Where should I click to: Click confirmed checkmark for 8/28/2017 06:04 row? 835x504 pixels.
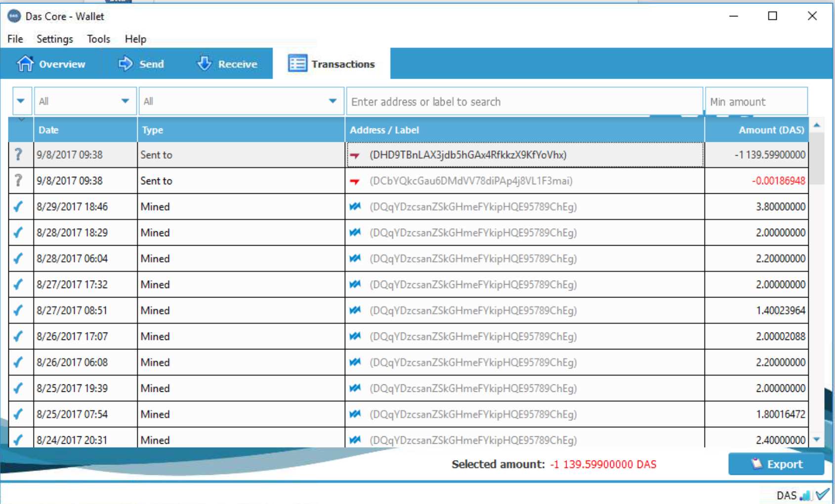[19, 258]
